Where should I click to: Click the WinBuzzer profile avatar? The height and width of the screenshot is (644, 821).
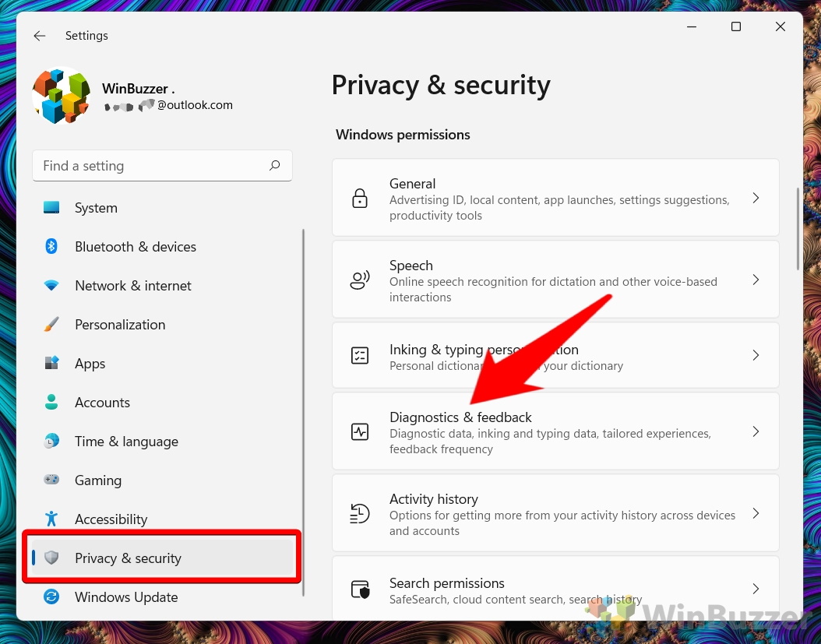pyautogui.click(x=61, y=96)
